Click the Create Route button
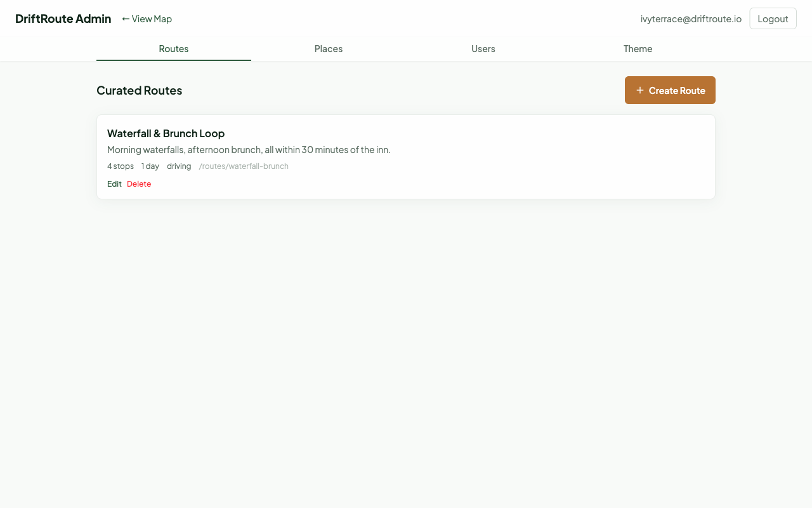Image resolution: width=812 pixels, height=508 pixels. coord(670,90)
